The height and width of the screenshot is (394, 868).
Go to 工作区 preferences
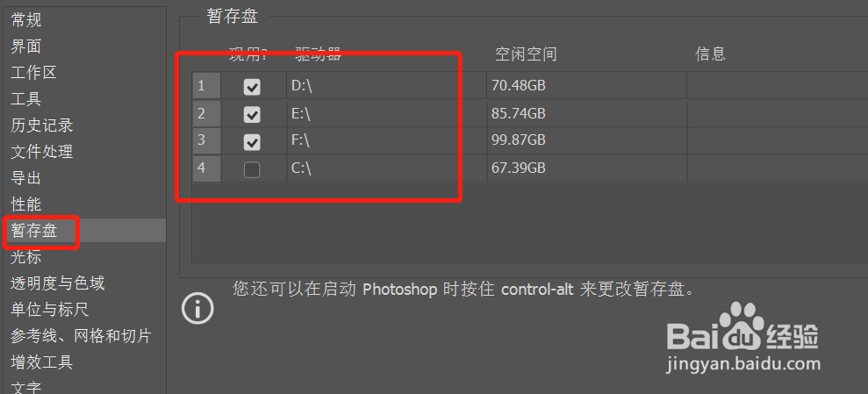tap(33, 73)
